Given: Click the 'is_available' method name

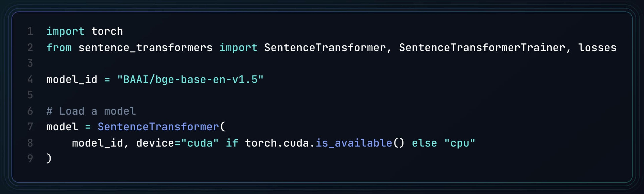Looking at the screenshot, I should pyautogui.click(x=354, y=143).
